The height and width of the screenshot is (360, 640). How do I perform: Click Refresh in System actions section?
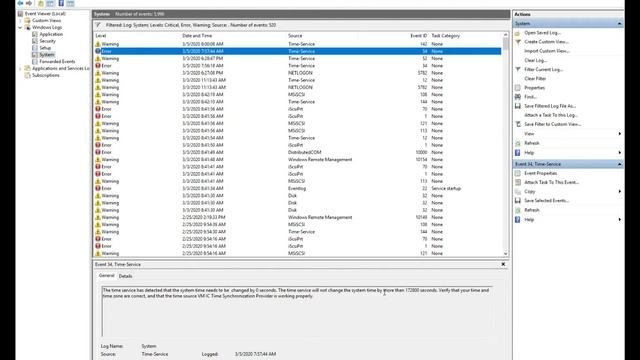[532, 143]
